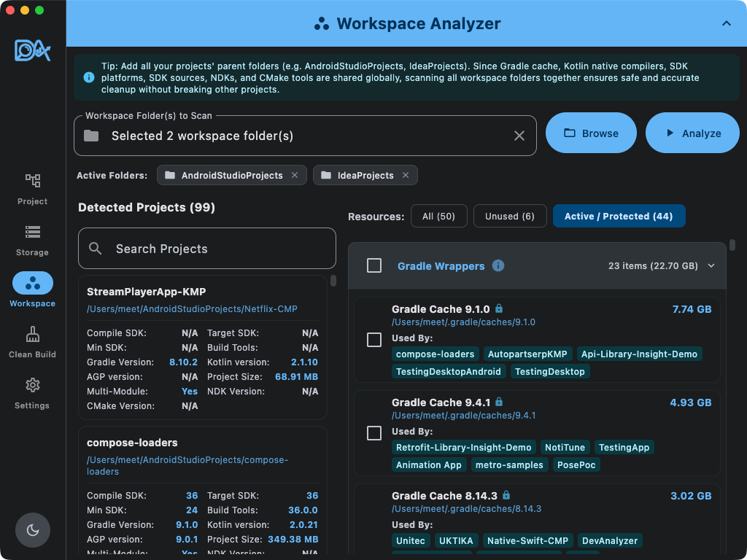Open the Netflix-CMP project path link
Image resolution: width=747 pixels, height=560 pixels.
click(x=192, y=309)
